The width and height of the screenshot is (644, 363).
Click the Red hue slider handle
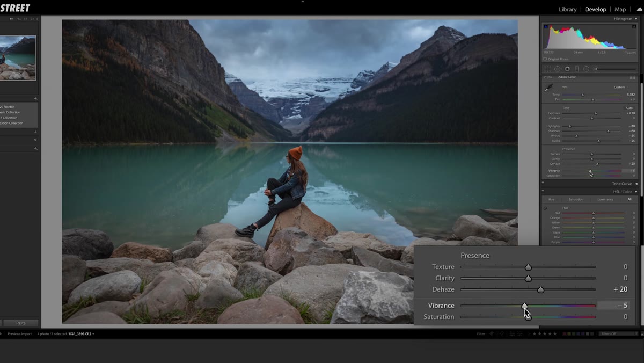click(593, 213)
